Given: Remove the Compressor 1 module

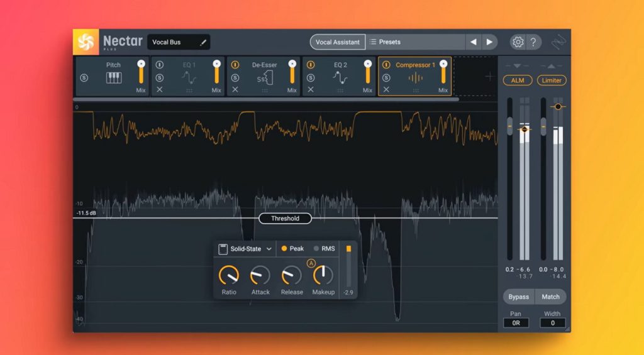Looking at the screenshot, I should click(386, 89).
